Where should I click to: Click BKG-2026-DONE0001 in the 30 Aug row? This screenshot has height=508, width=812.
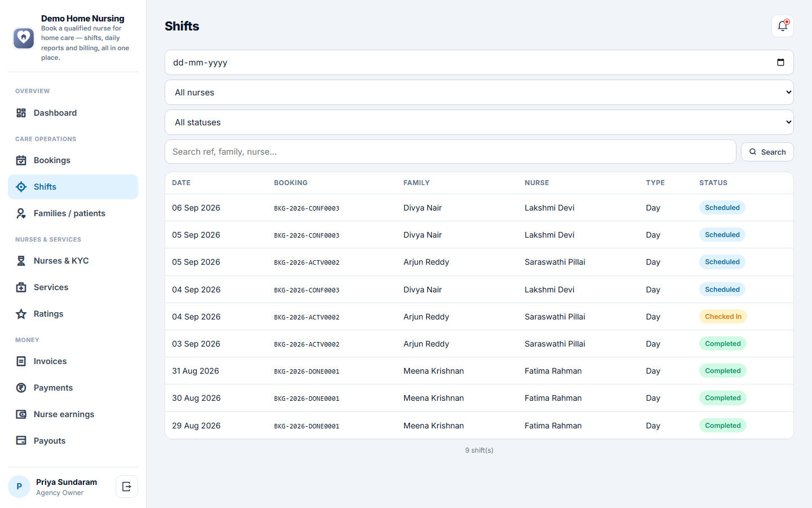[307, 398]
